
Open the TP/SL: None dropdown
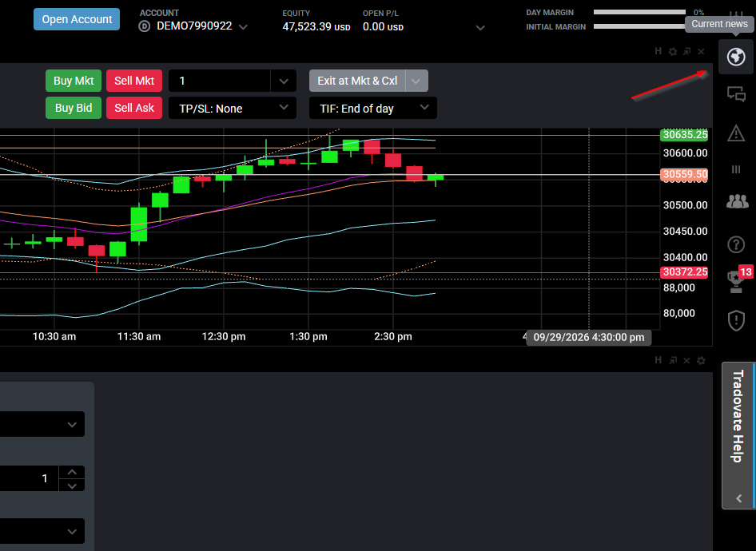click(233, 109)
